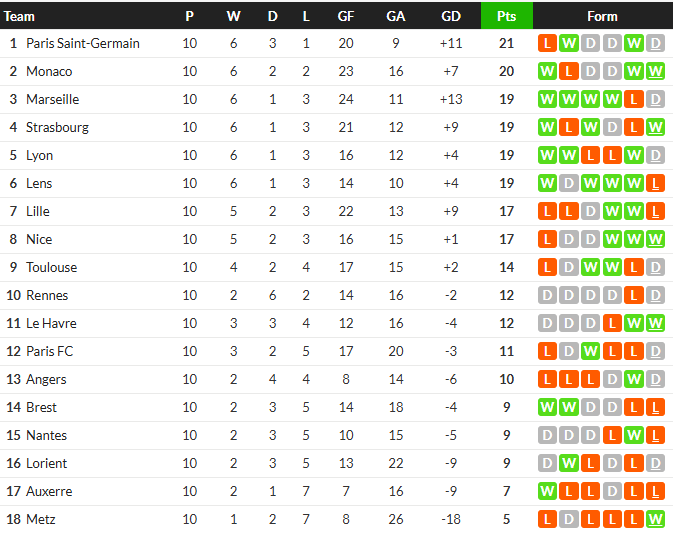The width and height of the screenshot is (674, 536).
Task: Sort by the GD column header
Action: coord(451,16)
